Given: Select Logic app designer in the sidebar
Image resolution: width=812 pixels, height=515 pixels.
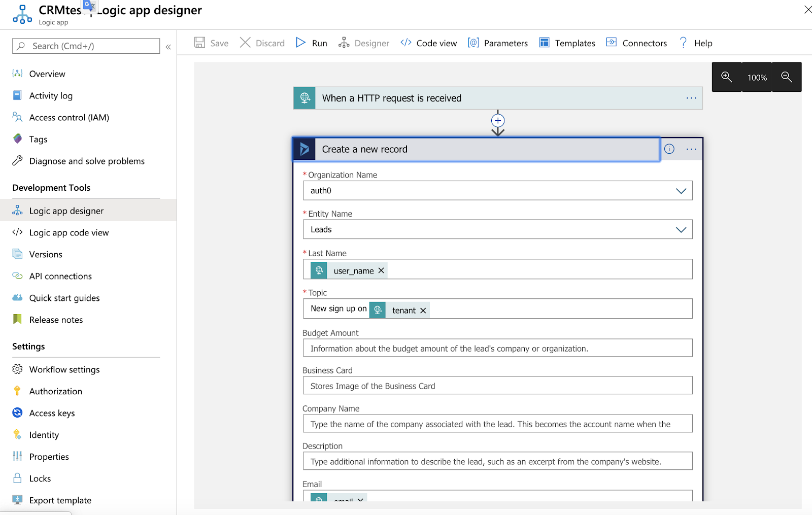Looking at the screenshot, I should (88, 211).
